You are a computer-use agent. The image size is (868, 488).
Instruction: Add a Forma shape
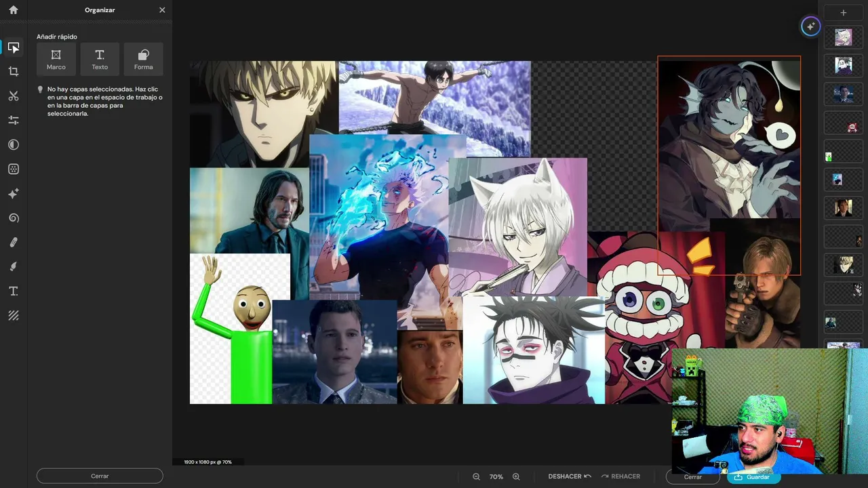pos(143,59)
